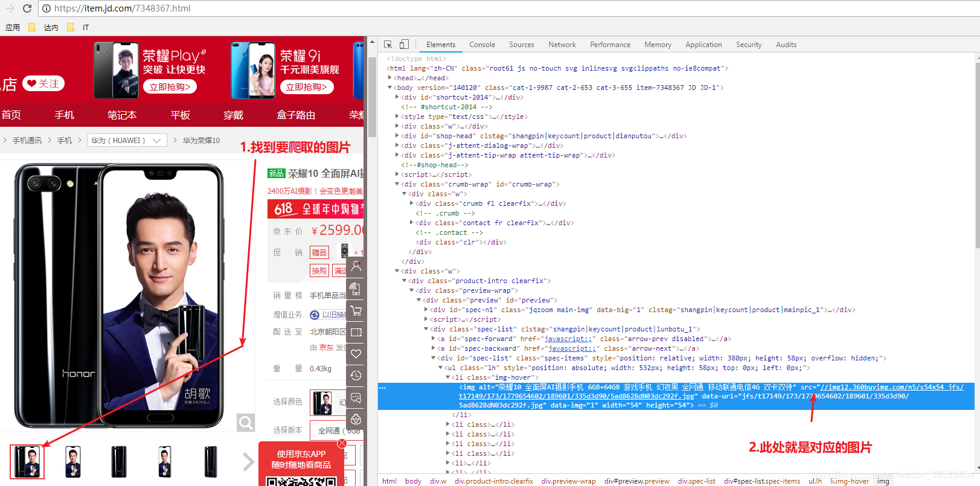Click the next thumbnails arrow chevron
Screen dimensions: 980x486
tap(248, 462)
